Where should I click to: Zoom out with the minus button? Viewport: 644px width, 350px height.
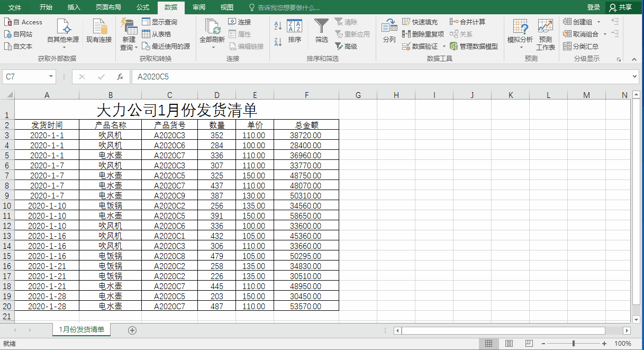pyautogui.click(x=542, y=344)
